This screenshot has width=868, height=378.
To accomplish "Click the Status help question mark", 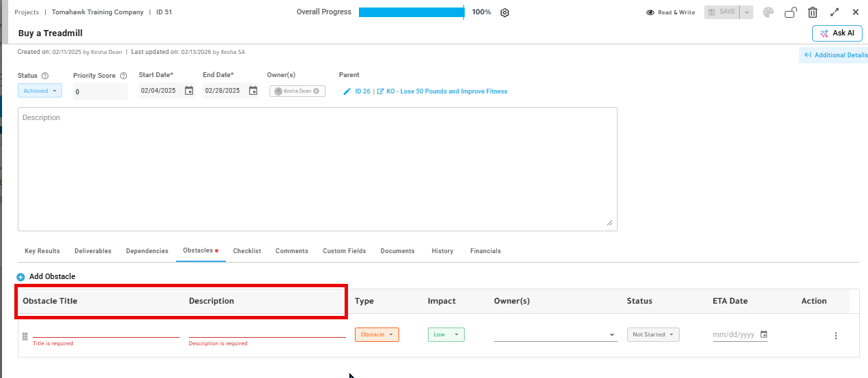I will [45, 76].
